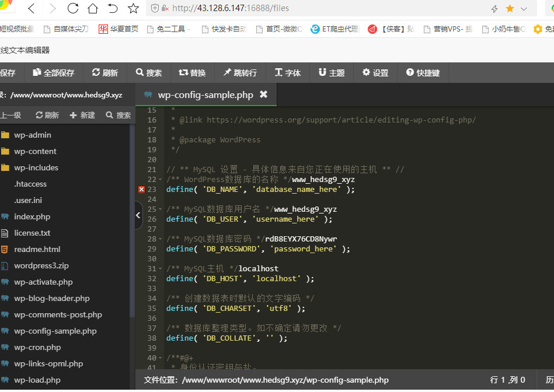Collapse the code fold at line 31
The height and width of the screenshot is (392, 554).
(161, 269)
